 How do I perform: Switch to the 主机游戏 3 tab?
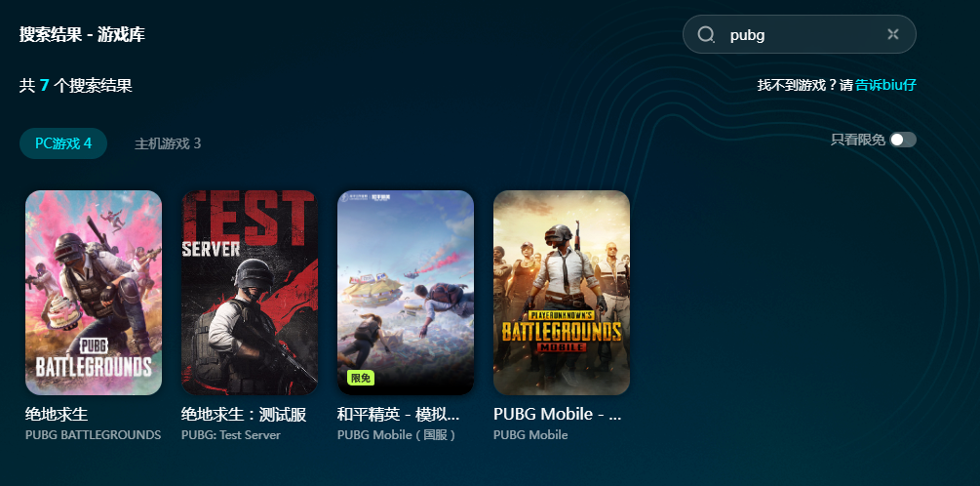(168, 143)
